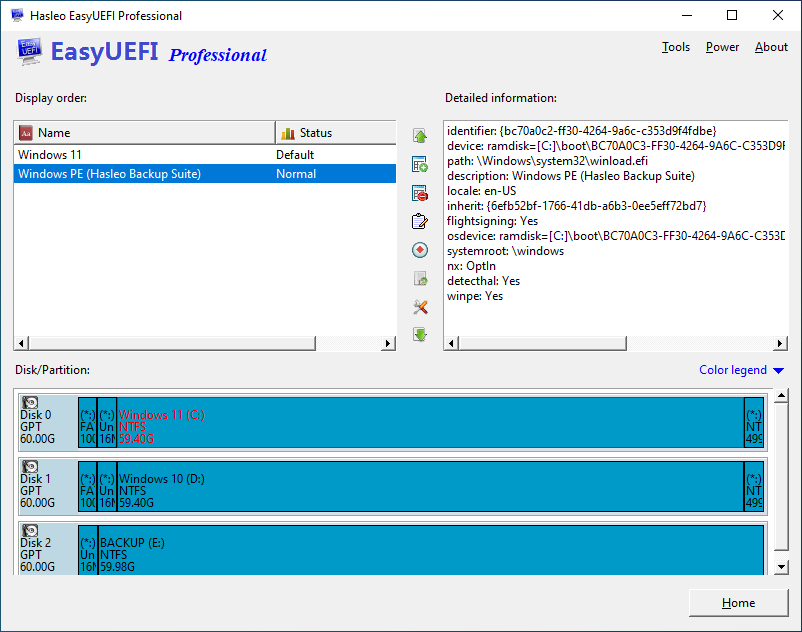802x632 pixels.
Task: Click disk panel scrollbar down arrow
Action: click(781, 567)
